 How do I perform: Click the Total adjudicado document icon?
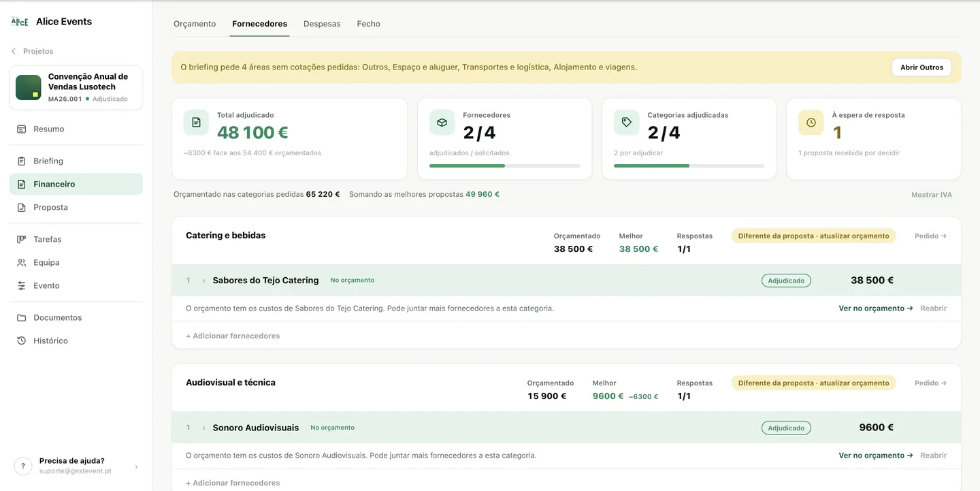point(196,123)
